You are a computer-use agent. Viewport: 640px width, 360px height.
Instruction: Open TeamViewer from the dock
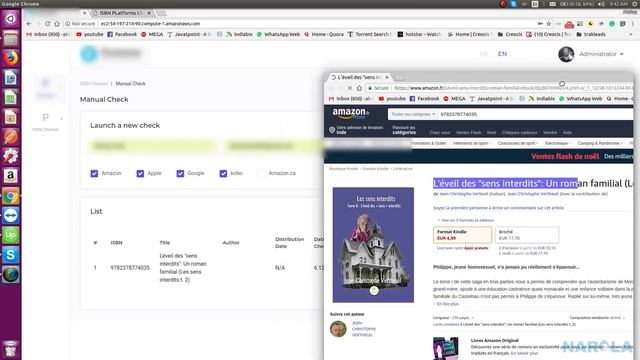(x=11, y=216)
